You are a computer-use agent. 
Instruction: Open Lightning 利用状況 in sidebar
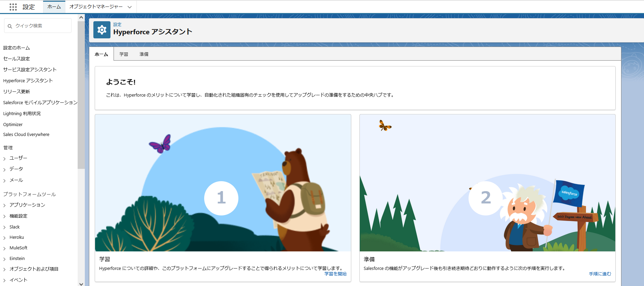point(22,113)
